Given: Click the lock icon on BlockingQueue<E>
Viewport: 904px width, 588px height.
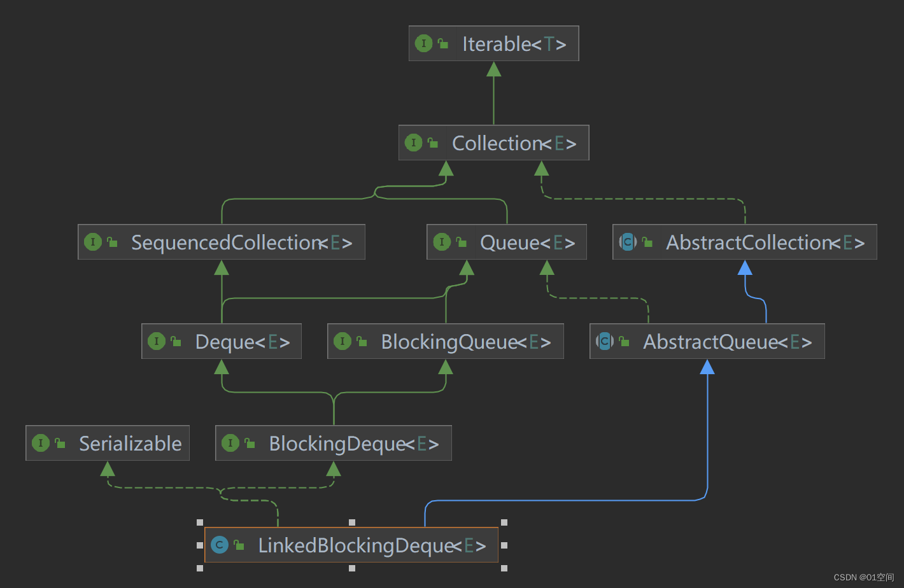Looking at the screenshot, I should [361, 341].
